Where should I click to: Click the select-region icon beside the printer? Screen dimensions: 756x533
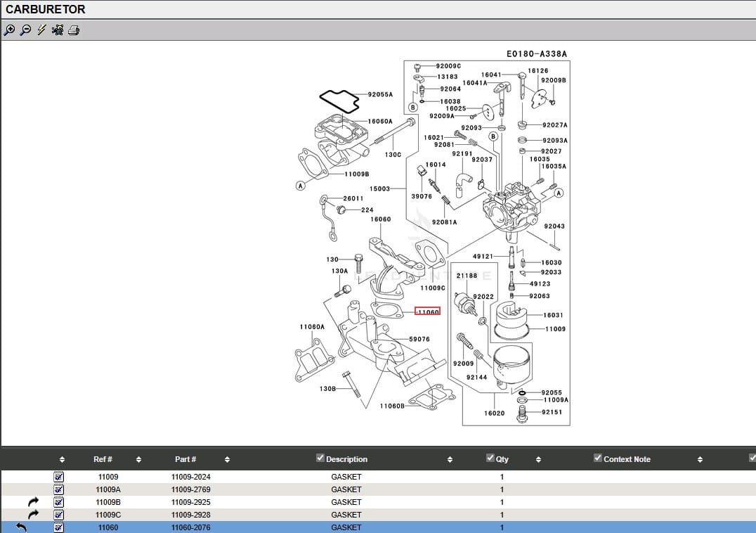click(x=58, y=30)
